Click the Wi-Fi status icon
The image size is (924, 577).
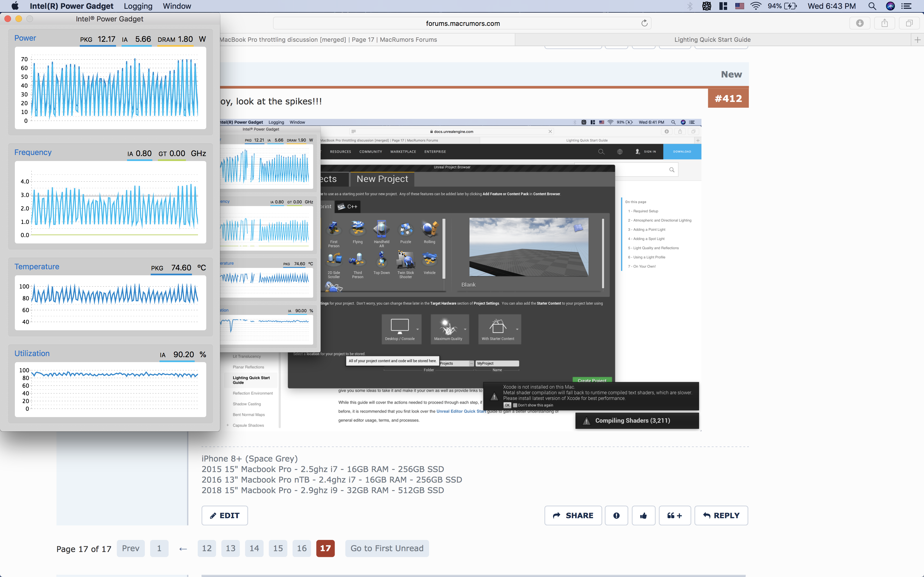tap(756, 6)
